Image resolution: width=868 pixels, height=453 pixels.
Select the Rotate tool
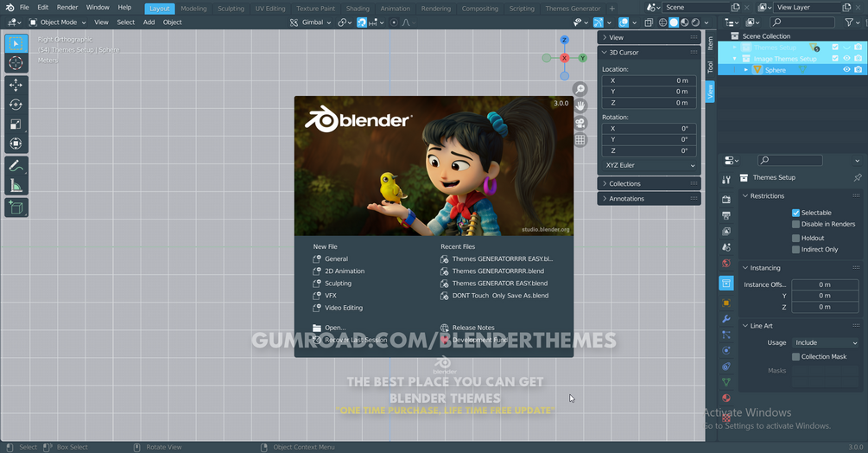click(x=16, y=105)
